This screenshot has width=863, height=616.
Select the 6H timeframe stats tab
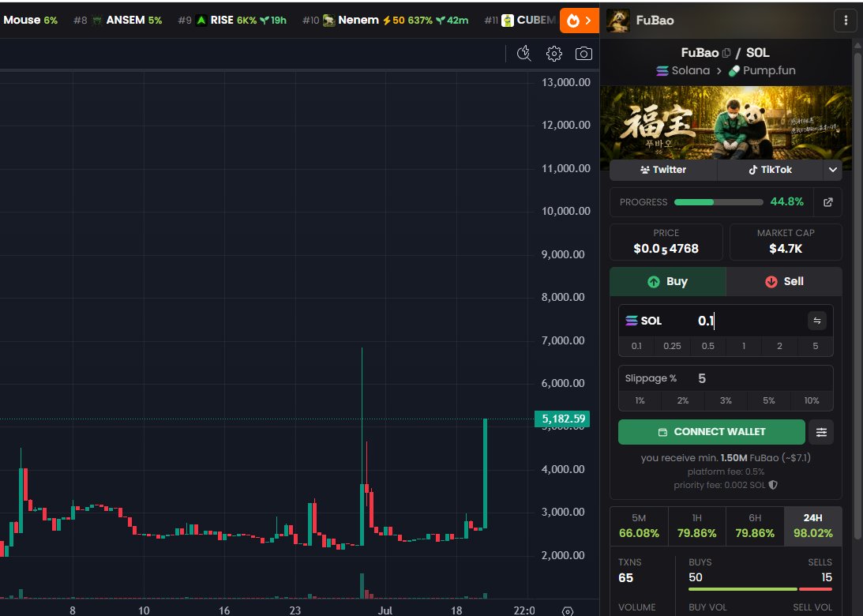[x=755, y=526]
